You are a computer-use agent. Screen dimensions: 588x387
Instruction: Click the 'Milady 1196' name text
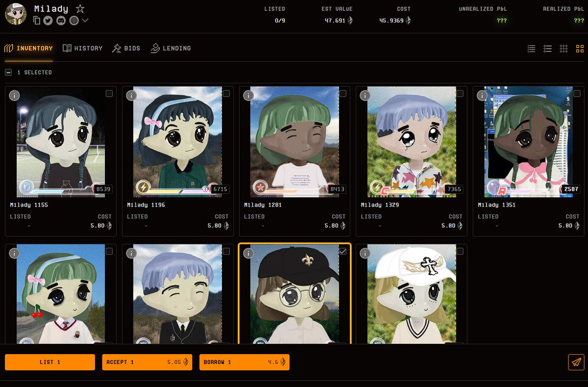pos(146,205)
